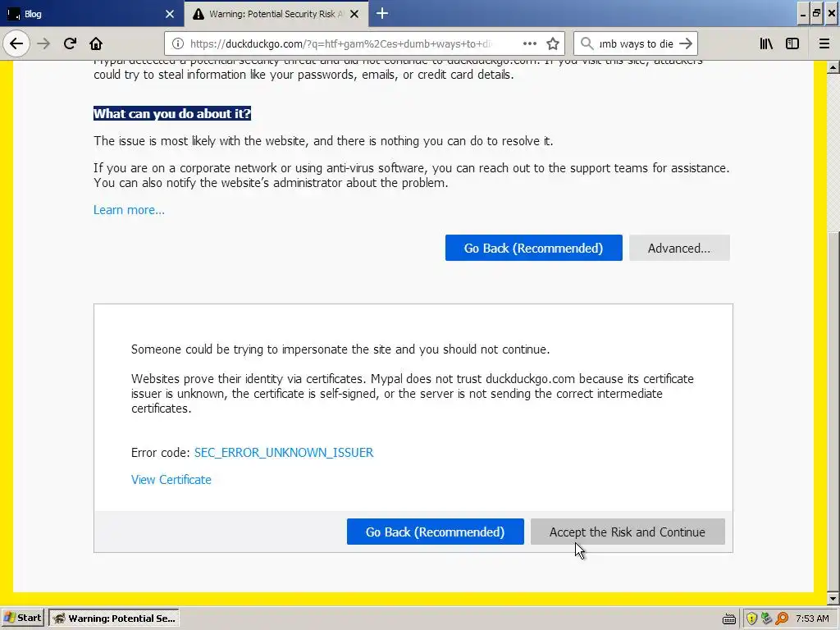This screenshot has height=630, width=840.
Task: Click the page scrollbar down arrow
Action: [833, 598]
